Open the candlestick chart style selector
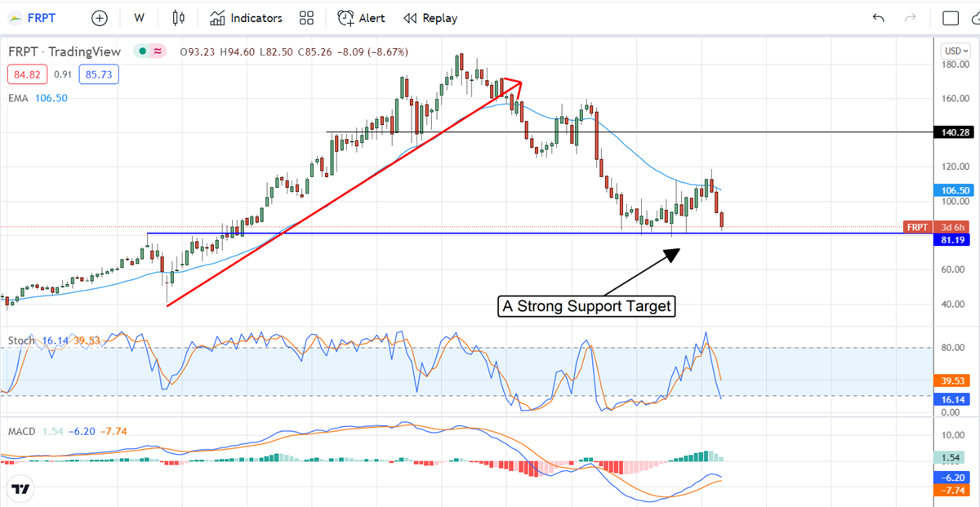Image resolution: width=980 pixels, height=507 pixels. click(x=179, y=18)
